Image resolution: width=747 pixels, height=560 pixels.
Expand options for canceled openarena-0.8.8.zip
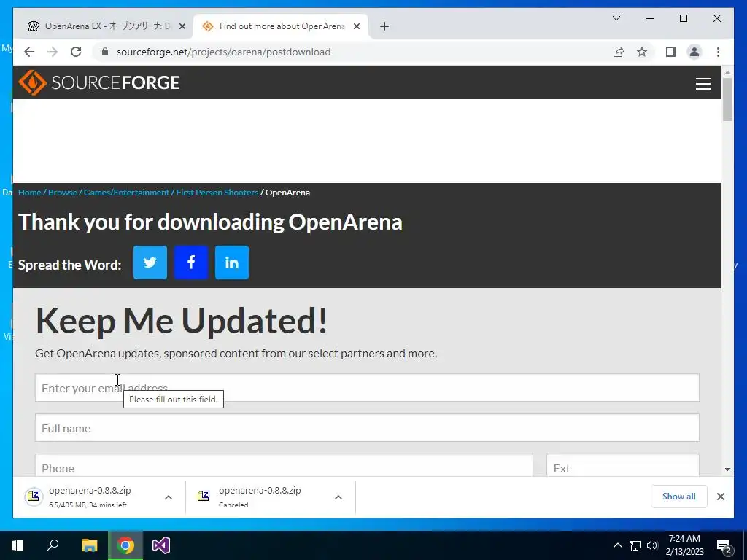pyautogui.click(x=338, y=497)
